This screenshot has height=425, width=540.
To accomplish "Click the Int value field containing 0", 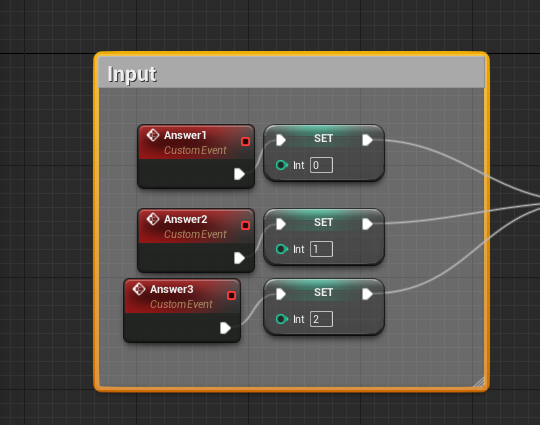I will pyautogui.click(x=321, y=165).
